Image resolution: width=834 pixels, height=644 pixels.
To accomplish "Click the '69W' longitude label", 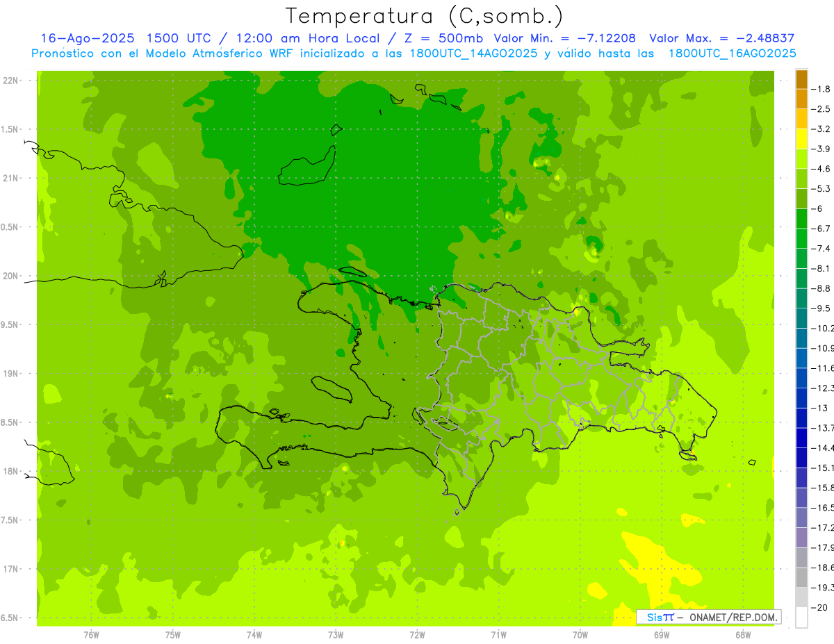I will click(661, 635).
